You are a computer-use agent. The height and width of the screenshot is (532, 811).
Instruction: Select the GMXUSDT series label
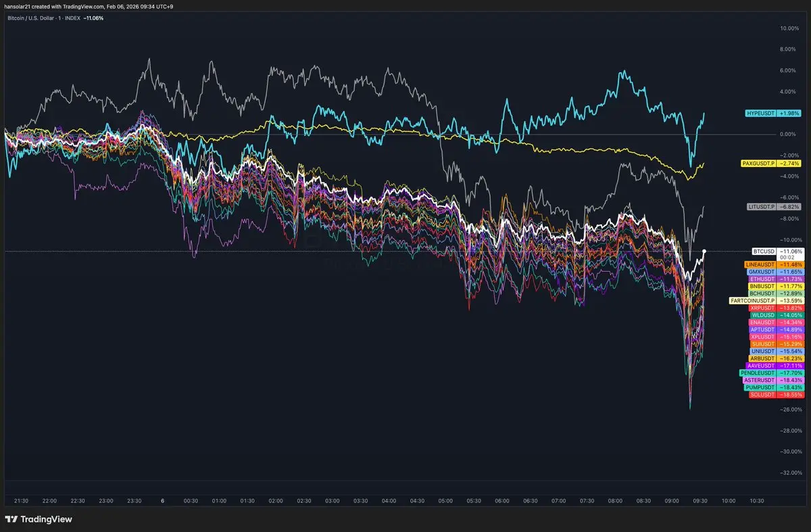tap(761, 272)
